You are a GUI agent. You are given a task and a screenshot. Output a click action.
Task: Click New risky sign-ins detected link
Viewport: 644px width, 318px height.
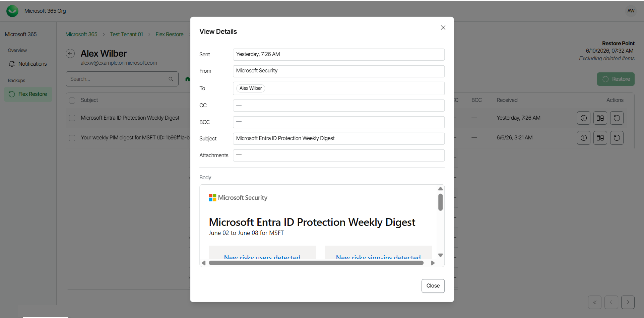pos(378,257)
